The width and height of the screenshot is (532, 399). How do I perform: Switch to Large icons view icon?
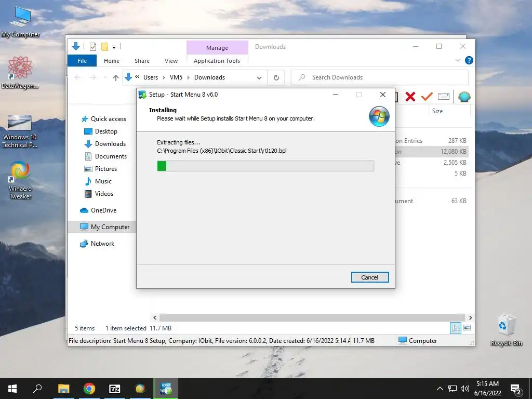[467, 328]
